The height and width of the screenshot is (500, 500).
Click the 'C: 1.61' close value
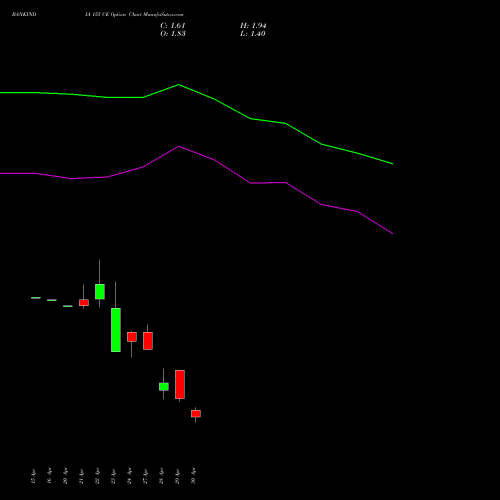pos(173,26)
